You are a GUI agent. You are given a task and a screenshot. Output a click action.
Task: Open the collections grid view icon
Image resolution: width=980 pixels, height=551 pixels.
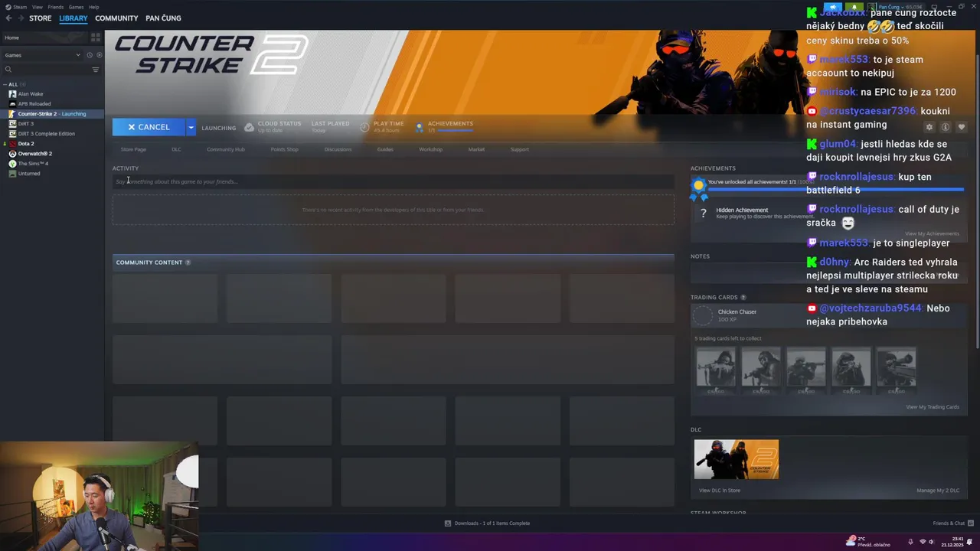(96, 37)
